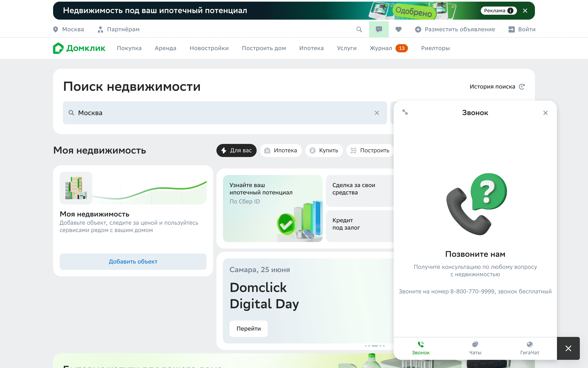
Task: Click Разместить объявление
Action: [455, 29]
